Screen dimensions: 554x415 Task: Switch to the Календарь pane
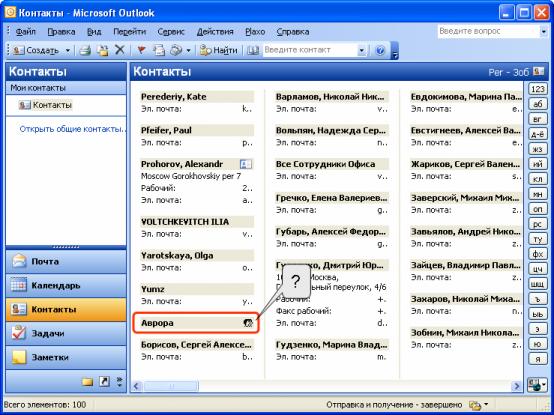tap(66, 285)
